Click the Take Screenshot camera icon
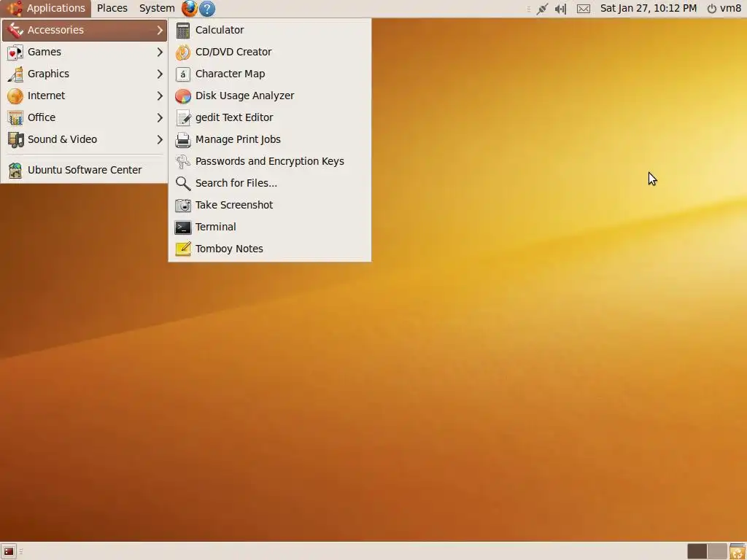This screenshot has height=560, width=747. [x=183, y=205]
